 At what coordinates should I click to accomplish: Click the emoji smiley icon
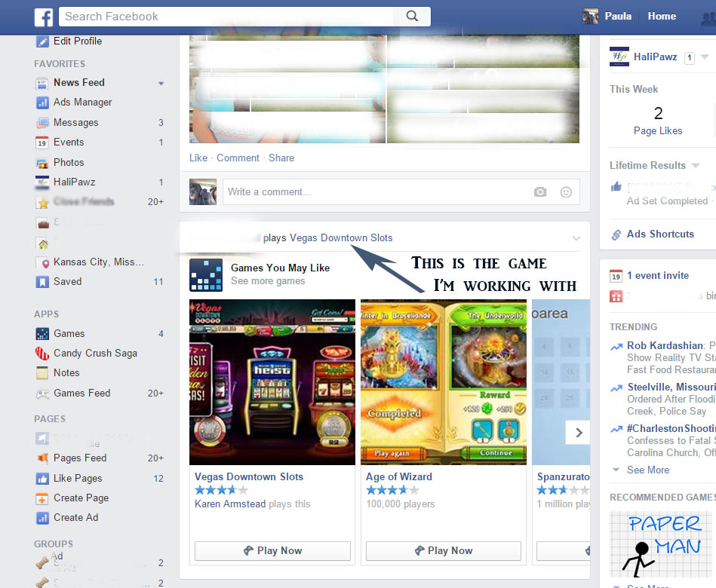[566, 192]
